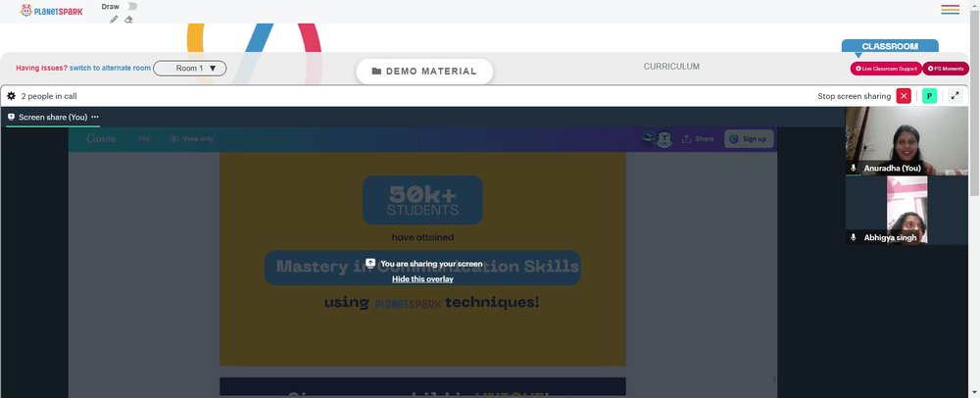
Task: Click the View only eye indicator
Action: 191,138
